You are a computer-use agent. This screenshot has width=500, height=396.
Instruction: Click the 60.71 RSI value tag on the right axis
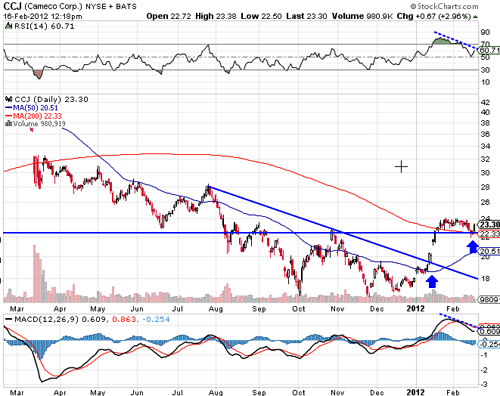click(489, 51)
